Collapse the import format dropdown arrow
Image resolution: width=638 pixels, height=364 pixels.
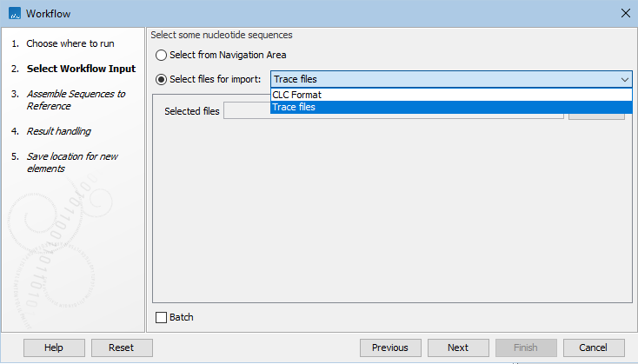[x=624, y=79]
